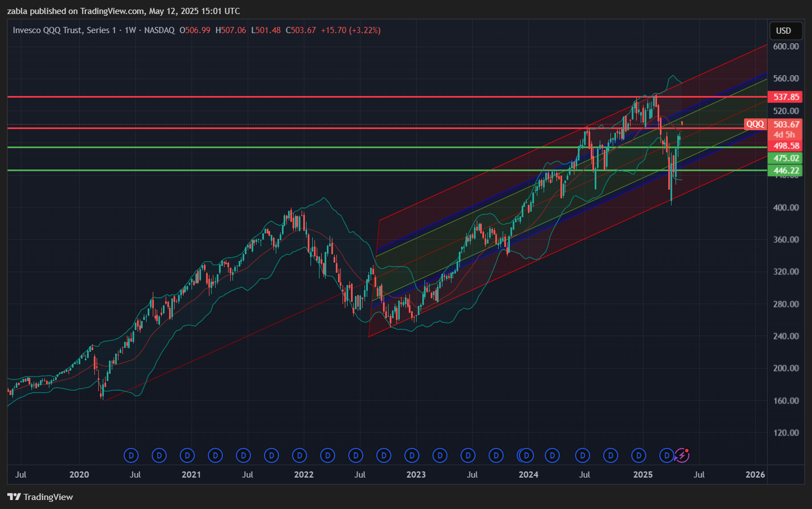This screenshot has width=812, height=509.
Task: Click the TradingView logo at bottom left
Action: [x=40, y=497]
